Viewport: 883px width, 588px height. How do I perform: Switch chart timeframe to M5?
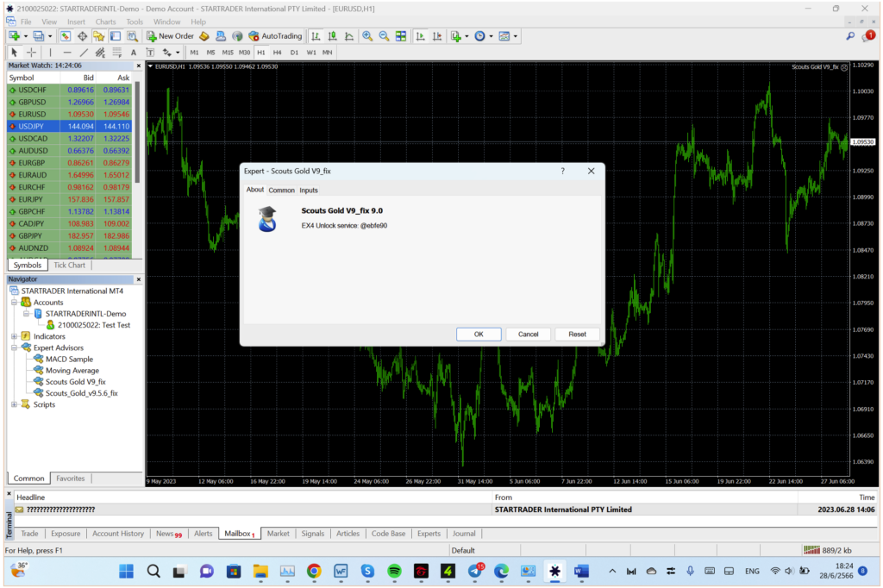click(x=210, y=53)
